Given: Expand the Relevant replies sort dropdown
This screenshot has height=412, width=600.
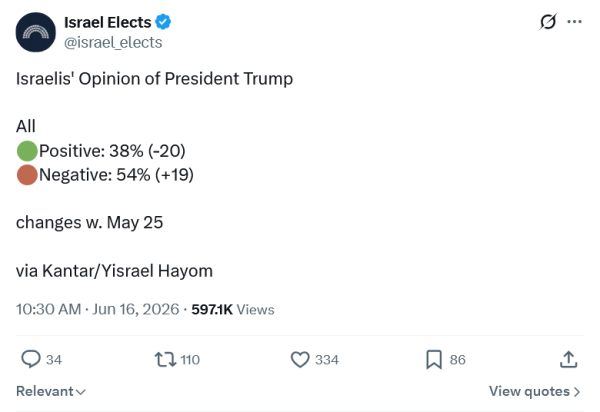Looking at the screenshot, I should [x=51, y=391].
